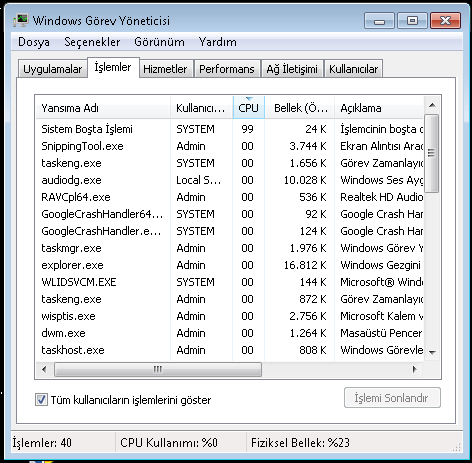Sort by Bellek column header
The height and width of the screenshot is (463, 472).
tap(300, 108)
